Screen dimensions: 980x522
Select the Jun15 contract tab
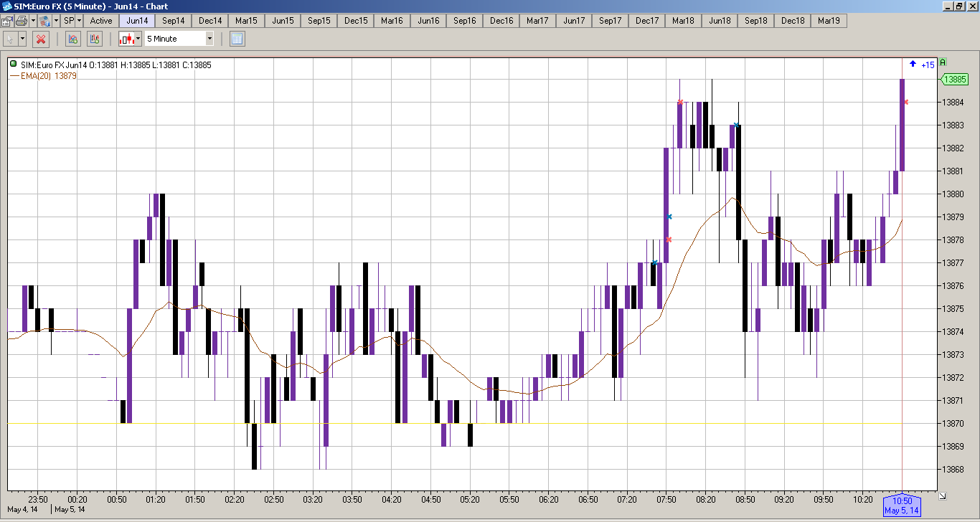point(283,21)
